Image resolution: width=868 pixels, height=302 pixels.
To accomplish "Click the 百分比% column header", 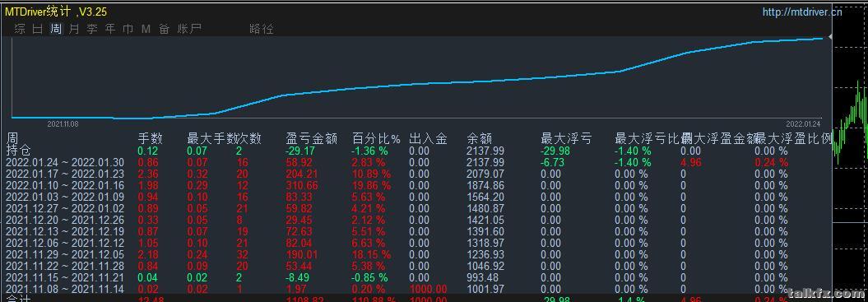I will (x=376, y=138).
